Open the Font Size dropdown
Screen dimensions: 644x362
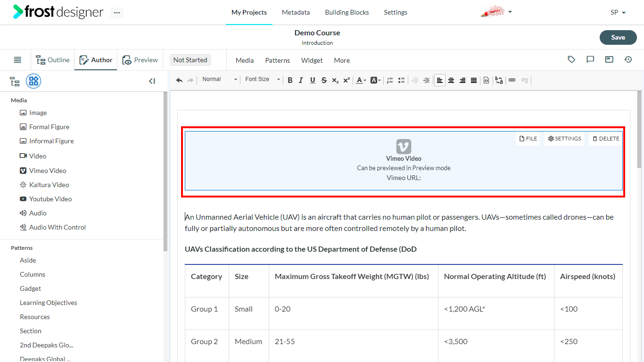coord(262,80)
